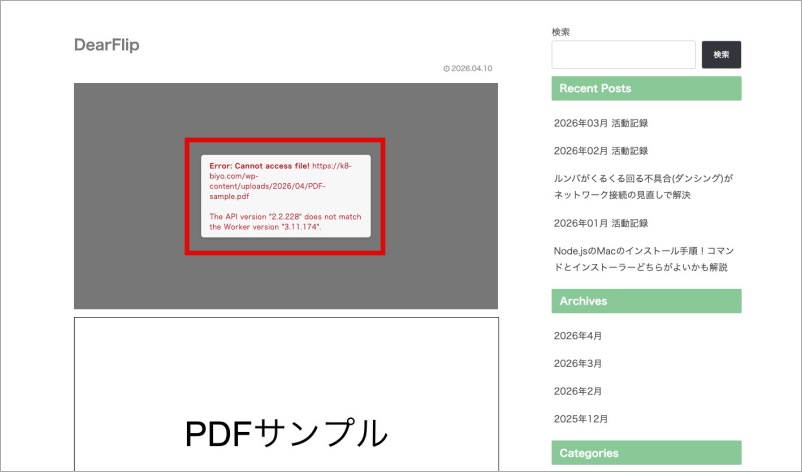Select the PDFサンプル document page

(x=286, y=400)
